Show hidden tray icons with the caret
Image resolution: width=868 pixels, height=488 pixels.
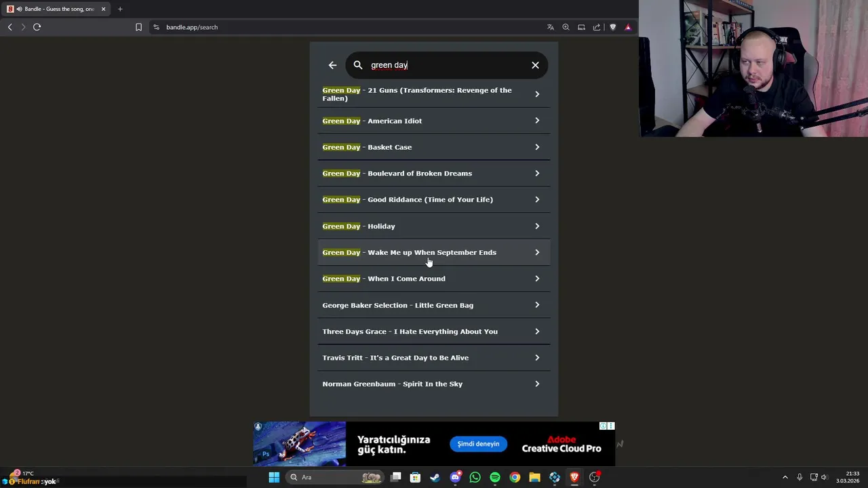coord(785,477)
